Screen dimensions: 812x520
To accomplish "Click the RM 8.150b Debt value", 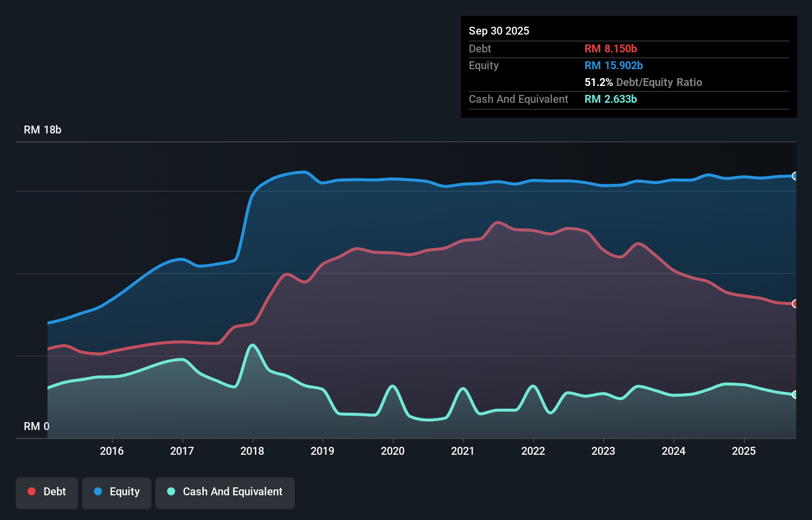I will click(610, 48).
